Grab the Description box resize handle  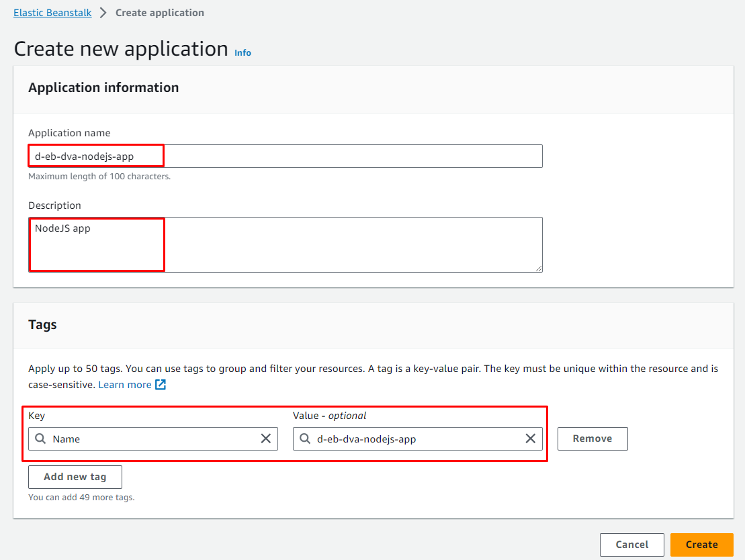(539, 269)
